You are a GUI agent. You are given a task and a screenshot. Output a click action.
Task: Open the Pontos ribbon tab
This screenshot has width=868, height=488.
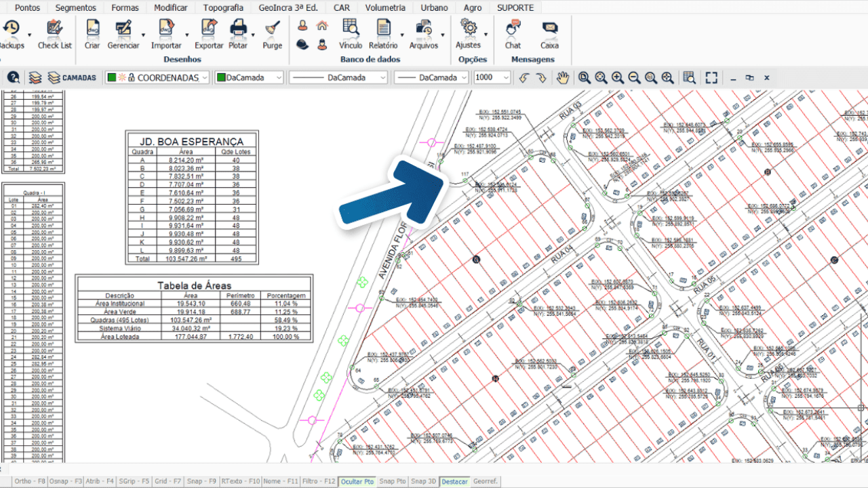click(x=27, y=7)
